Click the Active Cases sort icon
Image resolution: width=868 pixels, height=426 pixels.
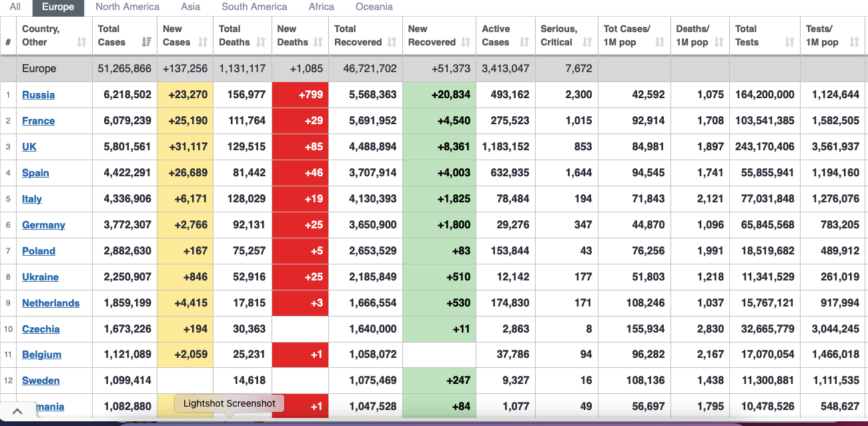[524, 42]
